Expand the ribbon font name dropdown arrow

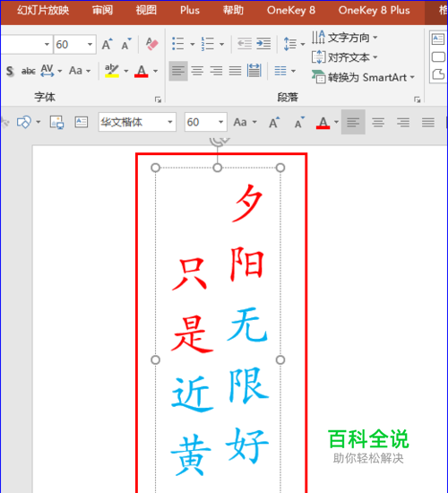(47, 44)
